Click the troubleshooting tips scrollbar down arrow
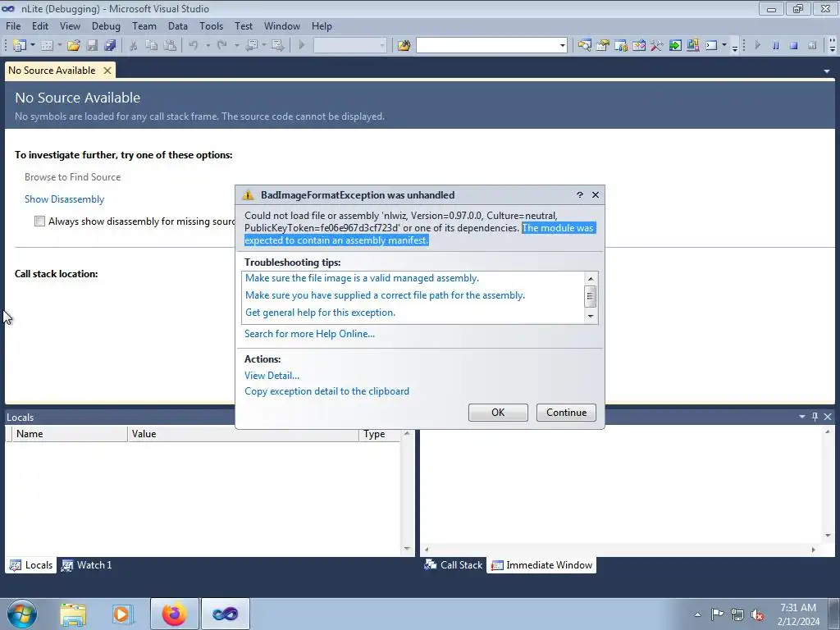Screen dimensions: 840x630 click(x=591, y=316)
